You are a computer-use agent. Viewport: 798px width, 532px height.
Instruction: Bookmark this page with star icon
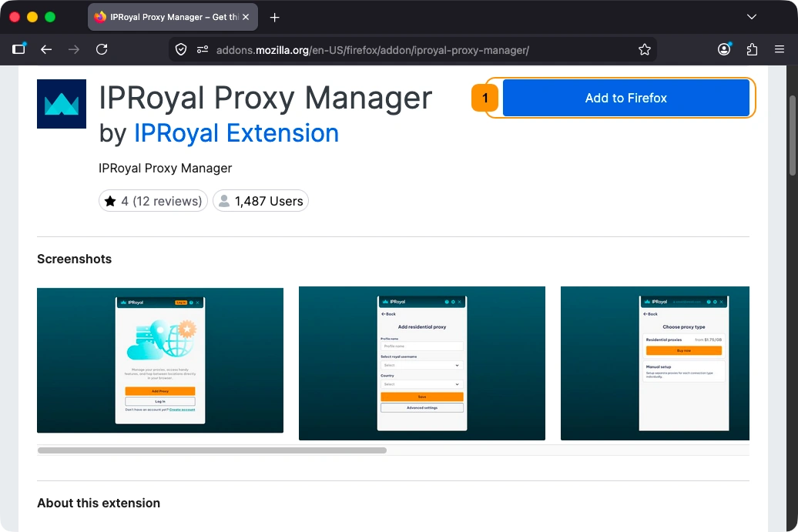click(x=644, y=49)
